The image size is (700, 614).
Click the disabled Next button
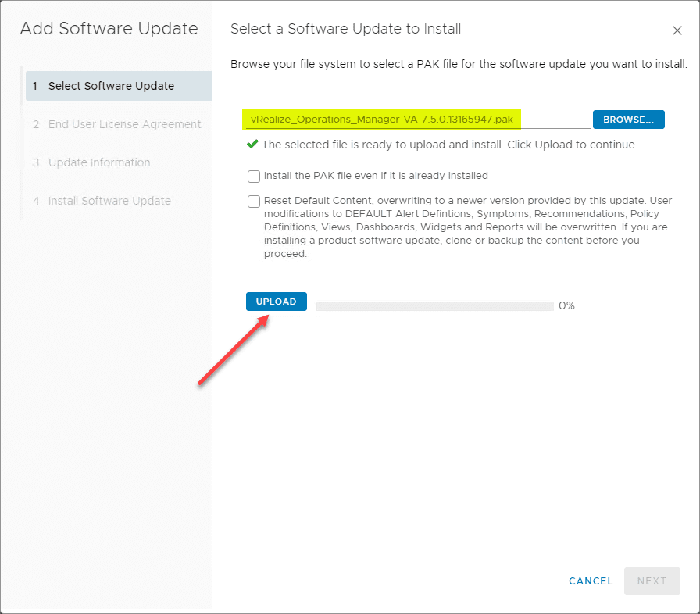[x=652, y=581]
